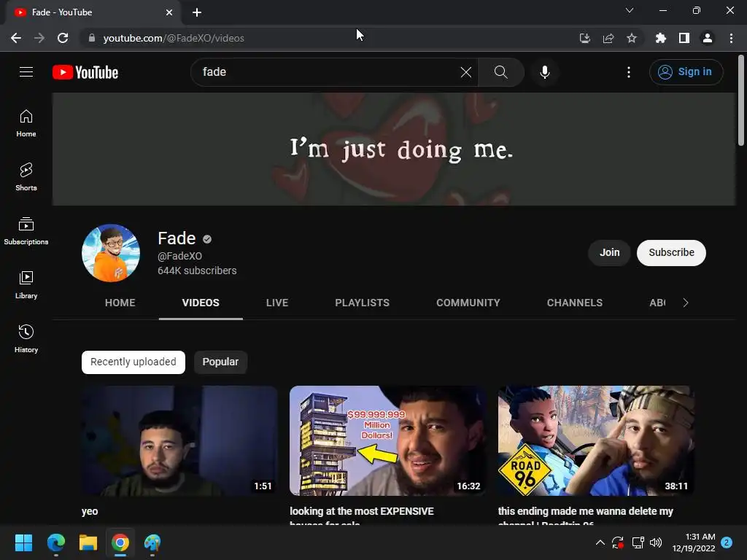This screenshot has height=560, width=747.
Task: Open Library in the sidebar
Action: 26,285
